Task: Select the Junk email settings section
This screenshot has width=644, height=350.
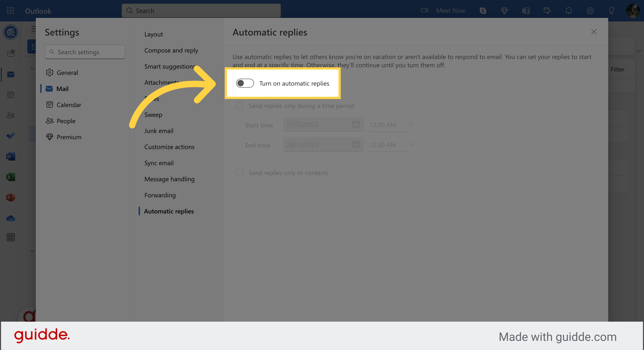Action: point(159,131)
